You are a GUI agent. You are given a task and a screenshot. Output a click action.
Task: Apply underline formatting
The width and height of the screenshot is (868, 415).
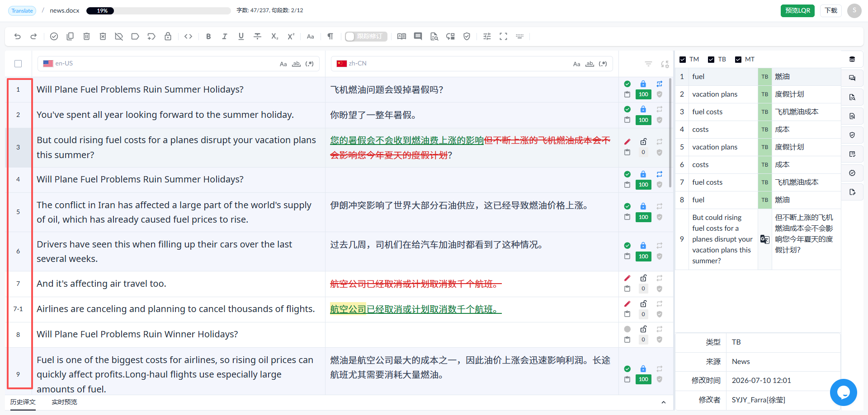241,37
